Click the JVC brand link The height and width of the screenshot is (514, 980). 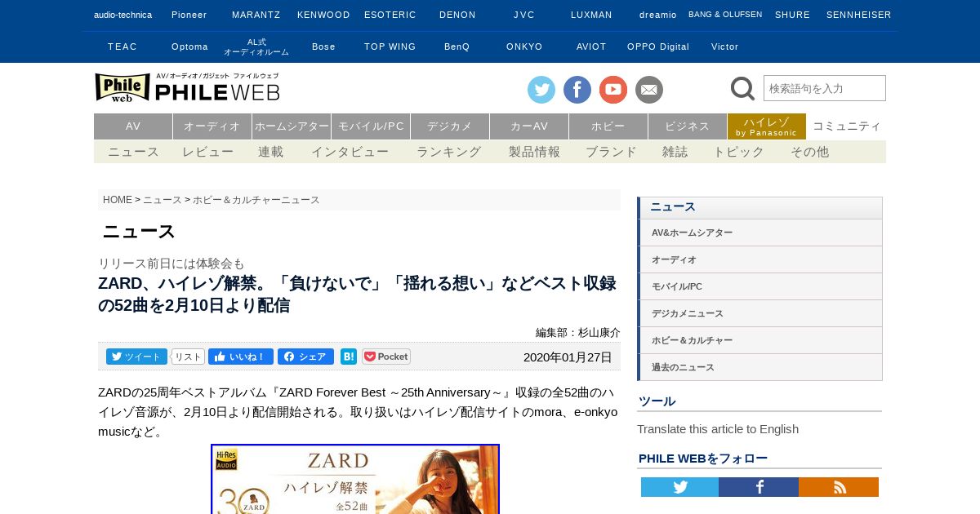pos(524,15)
